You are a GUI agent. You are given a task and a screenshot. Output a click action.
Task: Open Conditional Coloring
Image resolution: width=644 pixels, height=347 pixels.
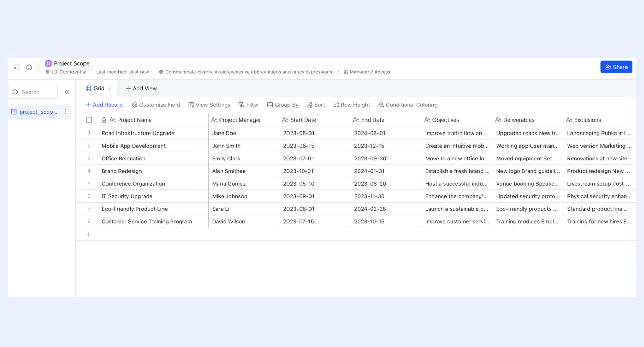(x=408, y=105)
